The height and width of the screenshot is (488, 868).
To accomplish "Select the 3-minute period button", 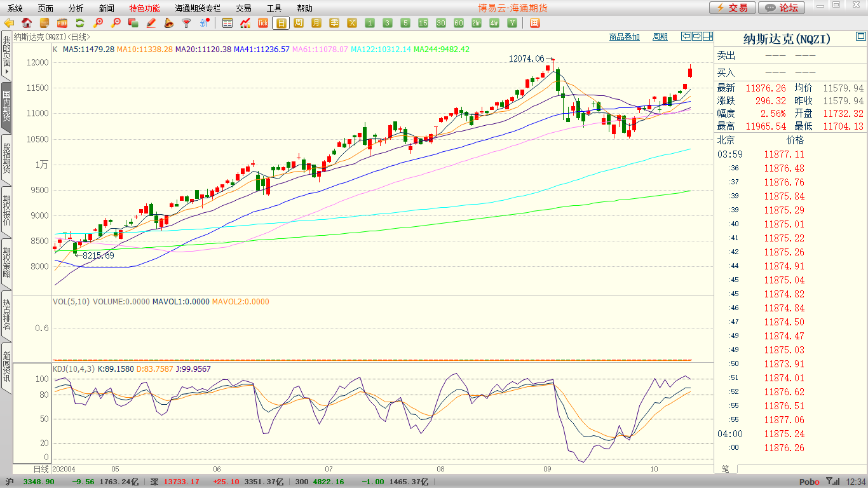I will click(x=388, y=23).
